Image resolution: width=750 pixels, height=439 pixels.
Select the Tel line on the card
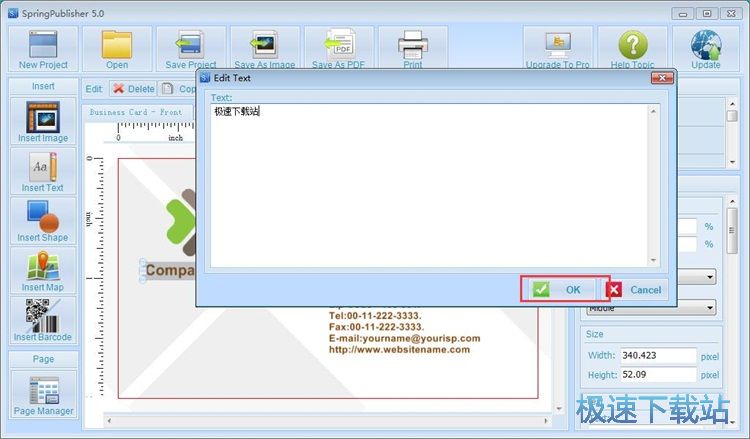[x=375, y=316]
